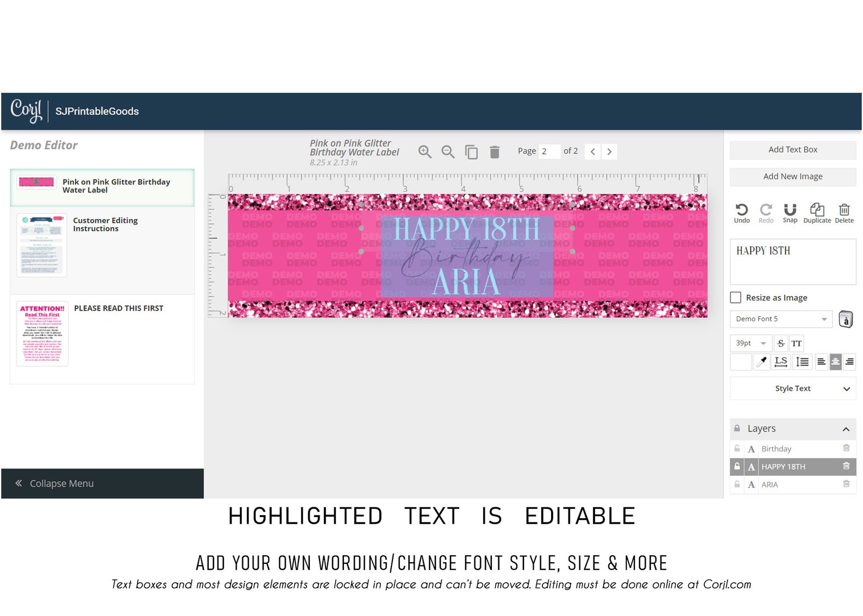The width and height of the screenshot is (863, 616).
Task: Click the Duplicate element icon
Action: click(817, 213)
